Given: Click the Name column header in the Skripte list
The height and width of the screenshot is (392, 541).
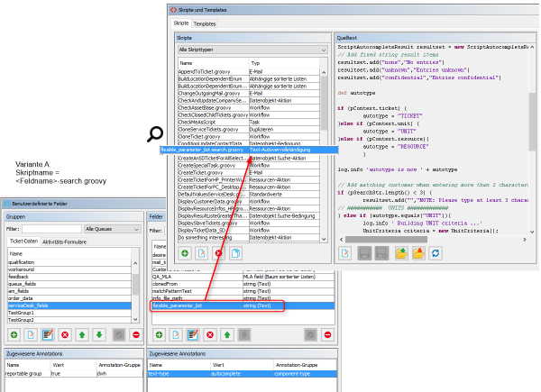Looking at the screenshot, I should [x=213, y=63].
